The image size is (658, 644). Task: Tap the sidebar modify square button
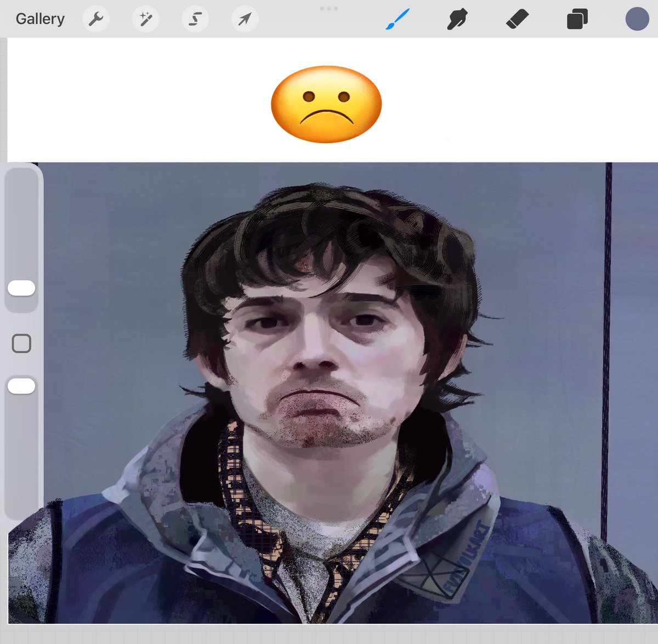click(x=21, y=343)
